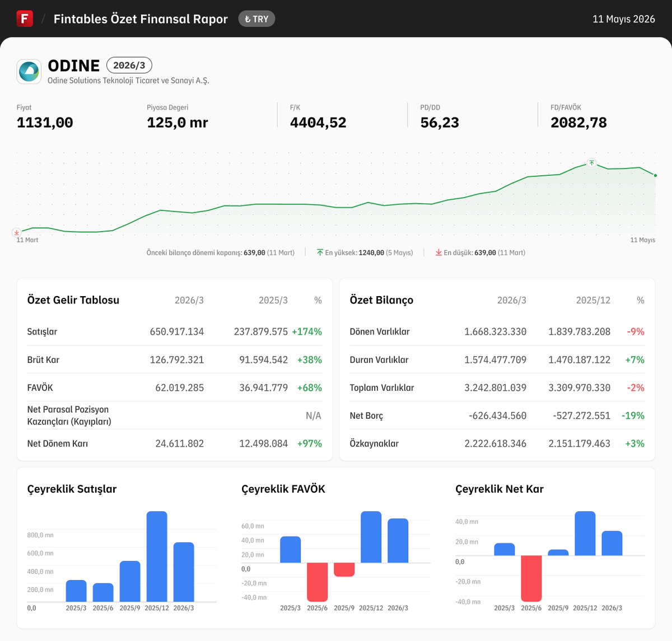
Task: Click Dönen Varlıklar value 1.668.323.330
Action: 496,331
